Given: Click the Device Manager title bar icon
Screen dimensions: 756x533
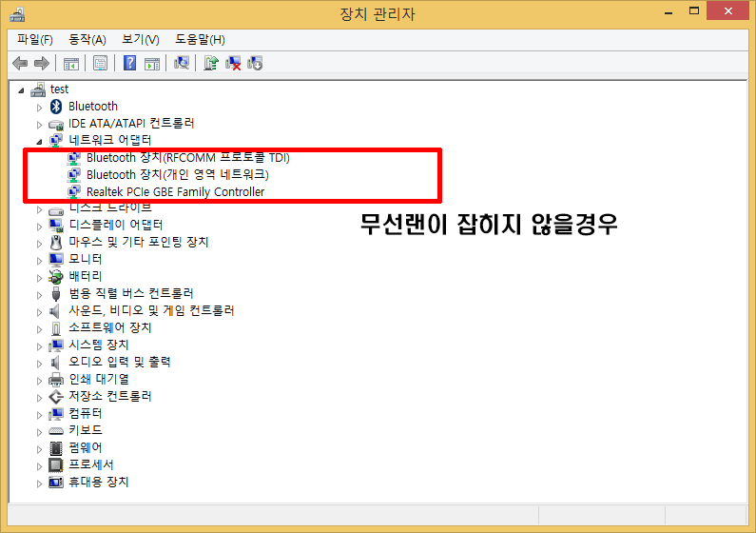Looking at the screenshot, I should click(x=17, y=14).
